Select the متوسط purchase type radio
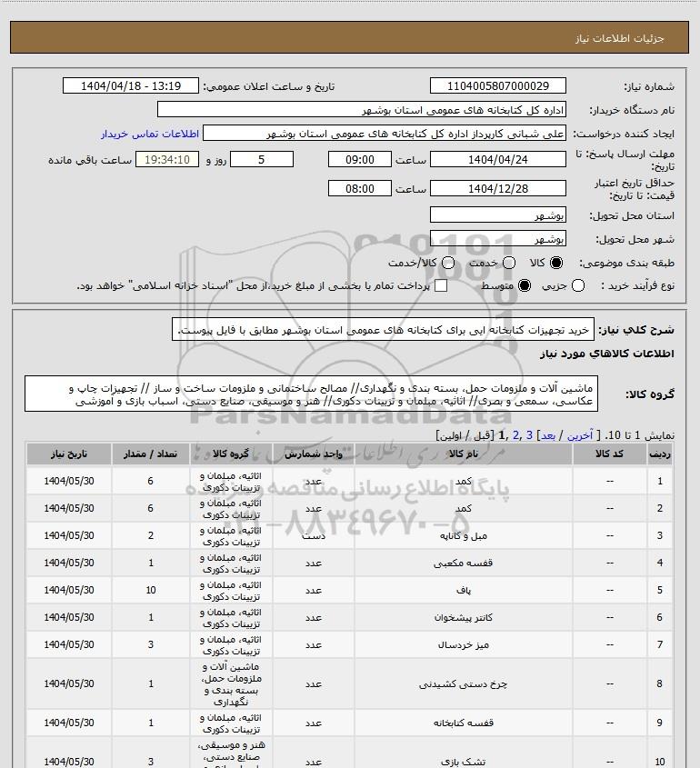The width and height of the screenshot is (700, 768). [525, 285]
